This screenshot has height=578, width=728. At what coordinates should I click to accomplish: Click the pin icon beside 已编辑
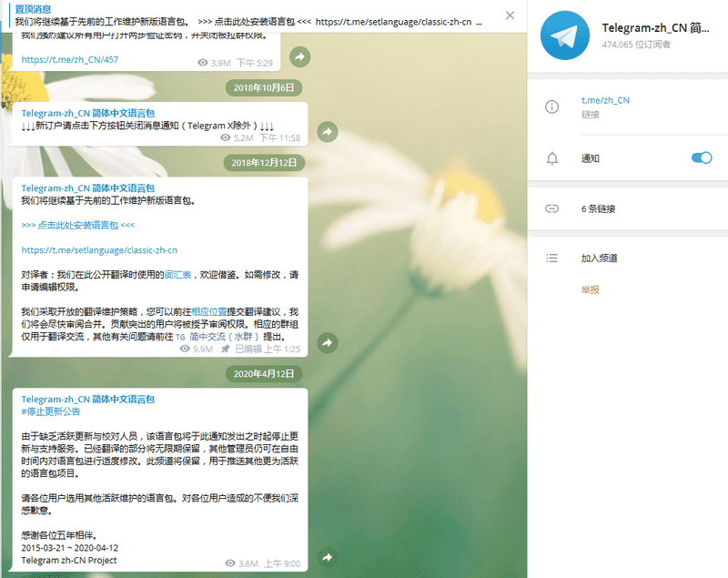(x=225, y=349)
